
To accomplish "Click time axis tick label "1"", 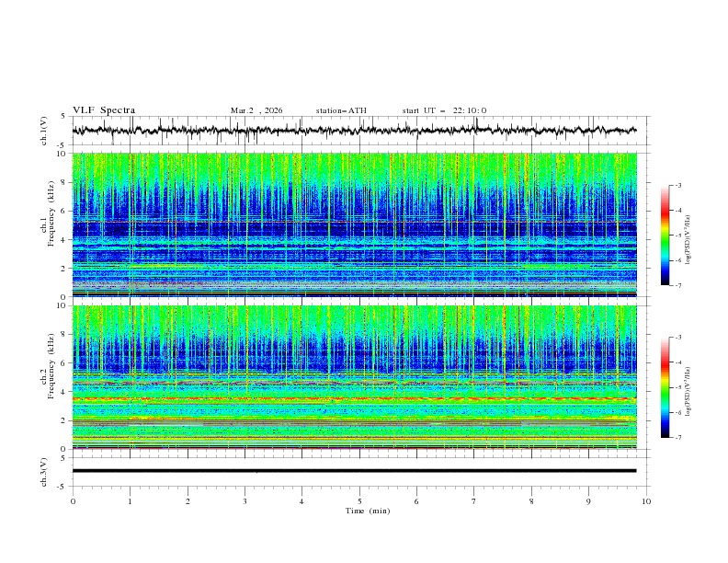I will [x=130, y=501].
